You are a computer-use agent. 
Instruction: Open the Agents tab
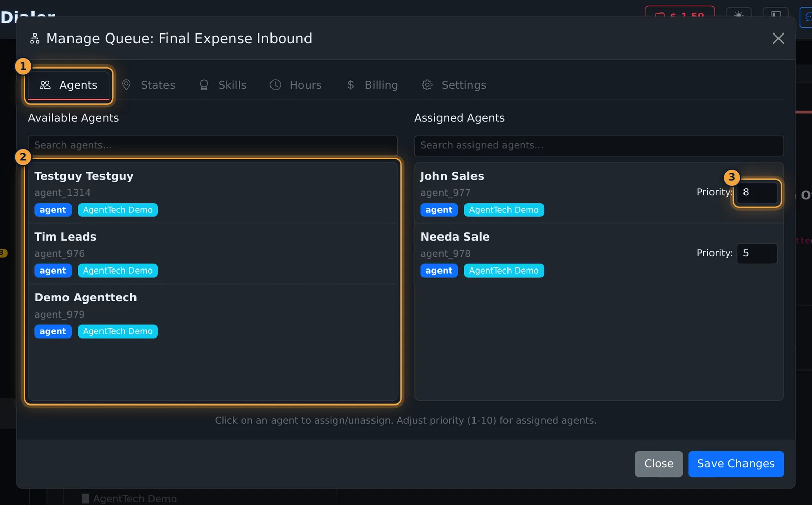coord(69,85)
